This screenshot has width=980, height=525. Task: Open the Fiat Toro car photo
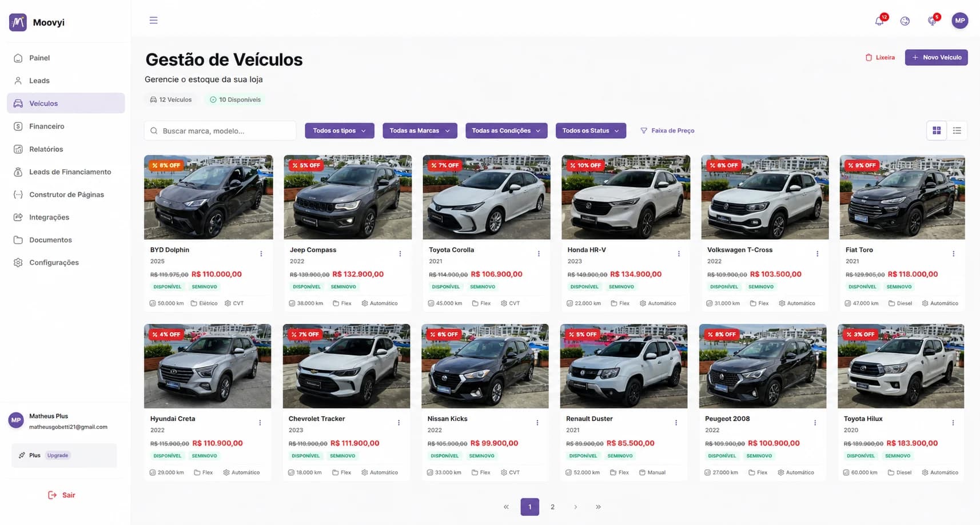coord(902,197)
